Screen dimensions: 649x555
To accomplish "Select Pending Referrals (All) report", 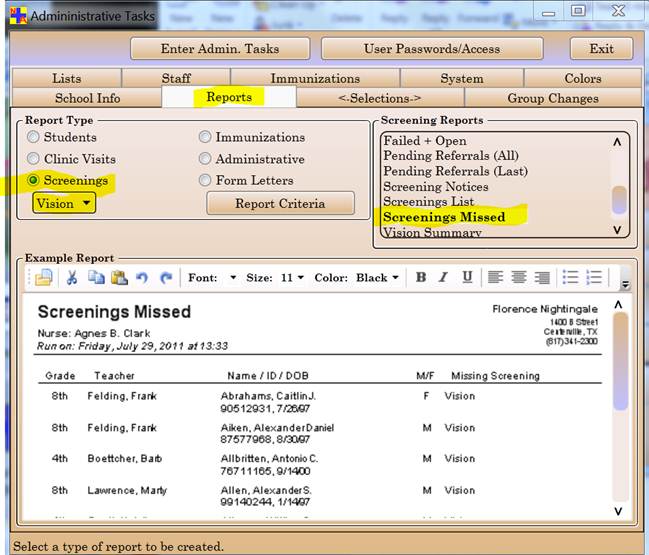I will click(x=451, y=156).
